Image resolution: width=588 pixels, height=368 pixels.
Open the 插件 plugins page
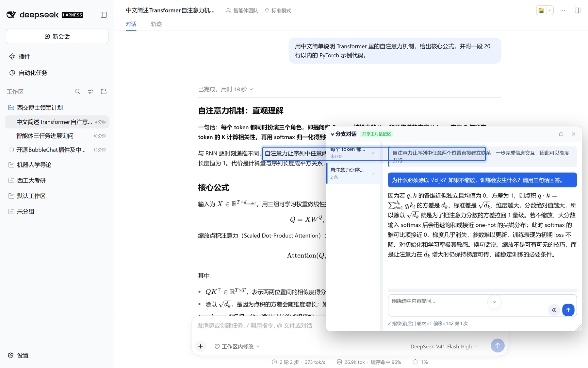coord(20,57)
